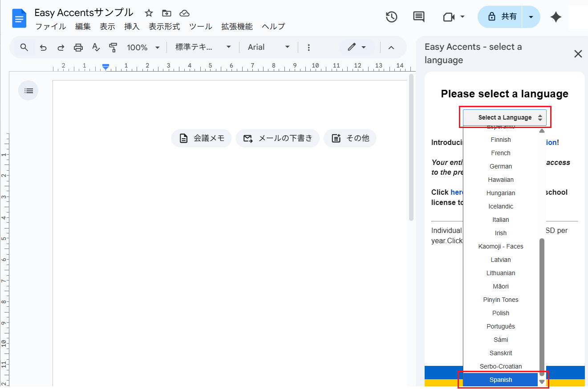Click the language list scroll-down arrow

click(542, 381)
